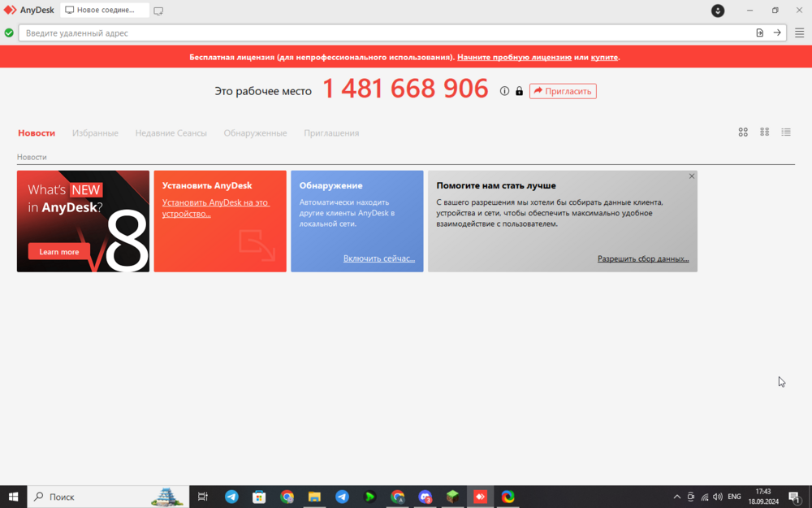
Task: Click 'Разрешить сбор данных...' link
Action: [643, 258]
